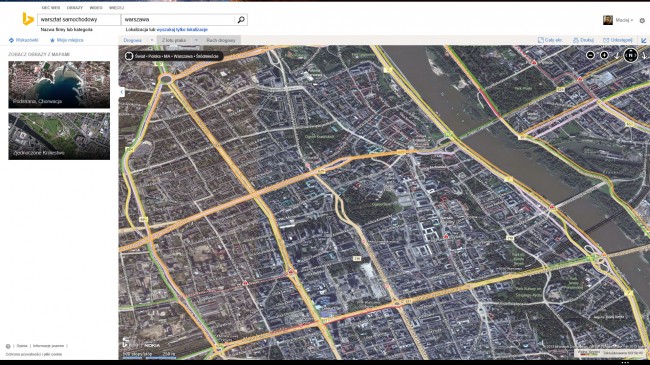The height and width of the screenshot is (365, 650).
Task: Switch to Z lotu ptaka view
Action: tap(174, 40)
